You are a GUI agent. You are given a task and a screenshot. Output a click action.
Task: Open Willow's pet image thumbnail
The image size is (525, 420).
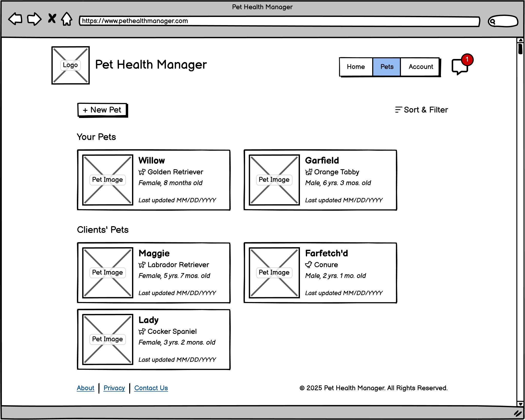click(x=108, y=180)
